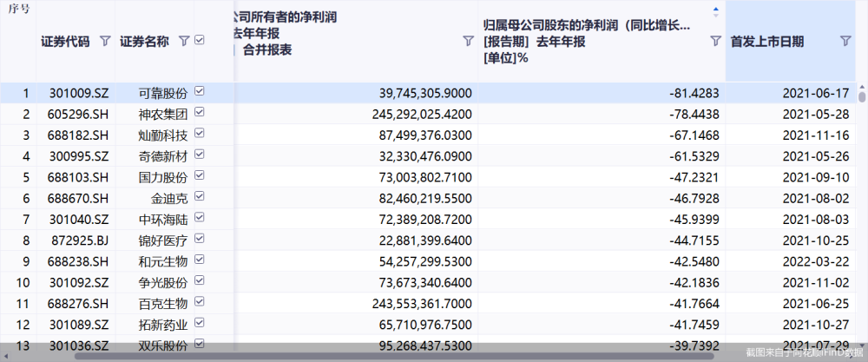
Task: Toggle checkbox for 金迪克 row
Action: pyautogui.click(x=200, y=196)
